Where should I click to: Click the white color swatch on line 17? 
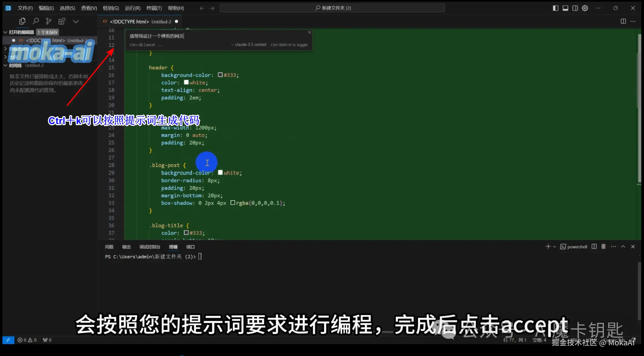tap(186, 82)
